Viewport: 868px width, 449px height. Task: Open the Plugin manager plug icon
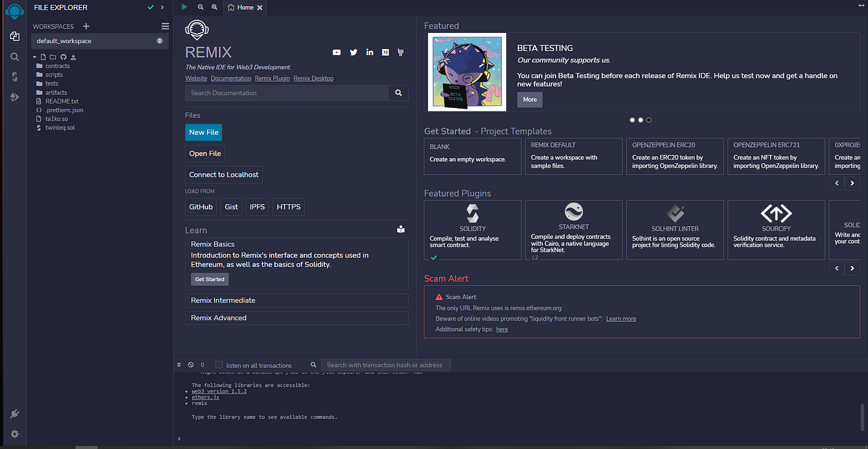click(x=15, y=414)
